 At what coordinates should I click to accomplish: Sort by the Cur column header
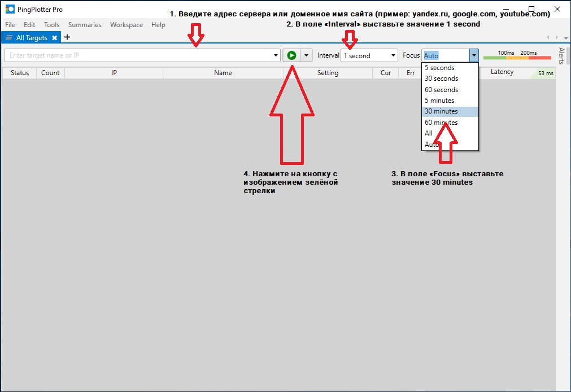click(x=386, y=73)
